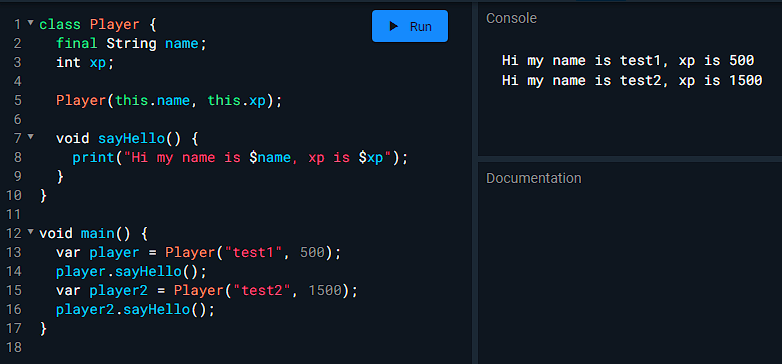The width and height of the screenshot is (782, 364).
Task: Click closing brace on line 17
Action: click(43, 328)
